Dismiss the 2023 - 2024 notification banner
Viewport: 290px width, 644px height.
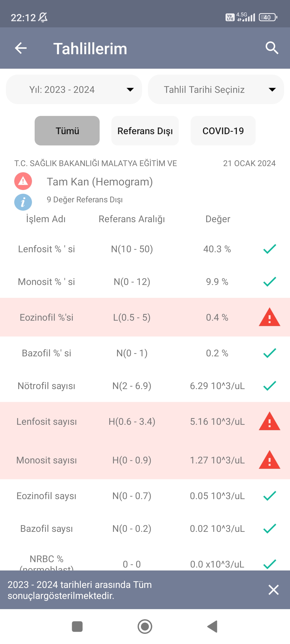273,590
